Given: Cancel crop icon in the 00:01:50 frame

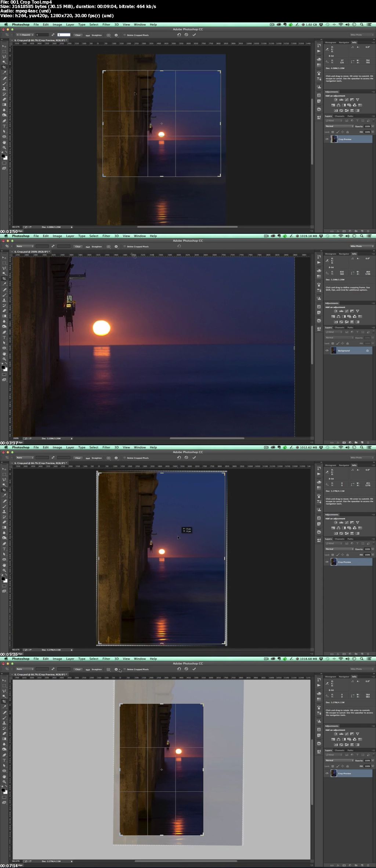Looking at the screenshot, I should click(186, 35).
